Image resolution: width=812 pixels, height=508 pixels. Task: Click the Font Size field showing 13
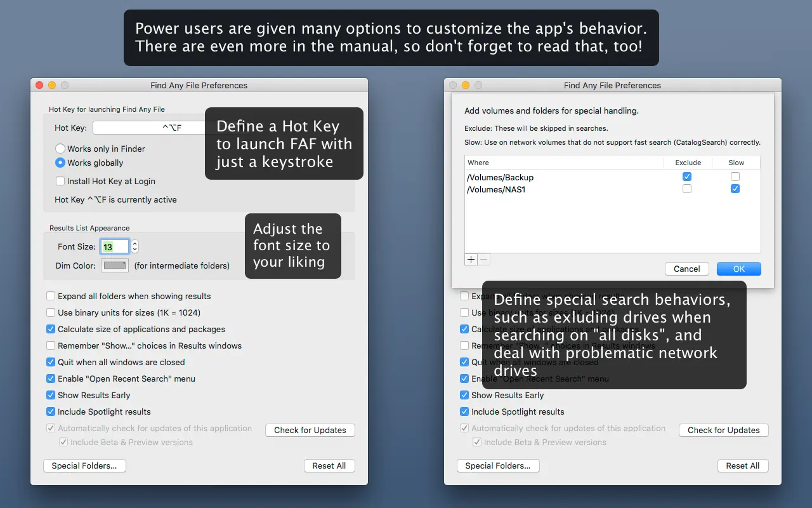pyautogui.click(x=115, y=247)
